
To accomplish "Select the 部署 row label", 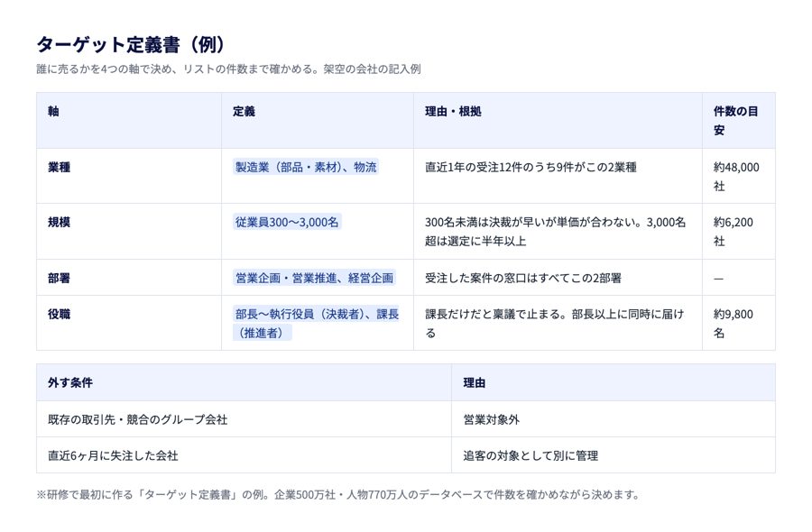I will pyautogui.click(x=59, y=278).
